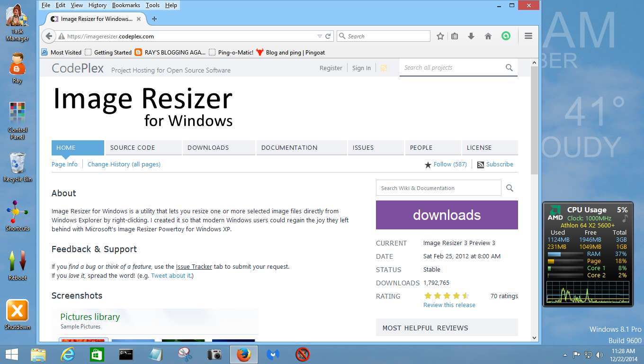Open the bookmarks list icon in the toolbar

(x=455, y=36)
